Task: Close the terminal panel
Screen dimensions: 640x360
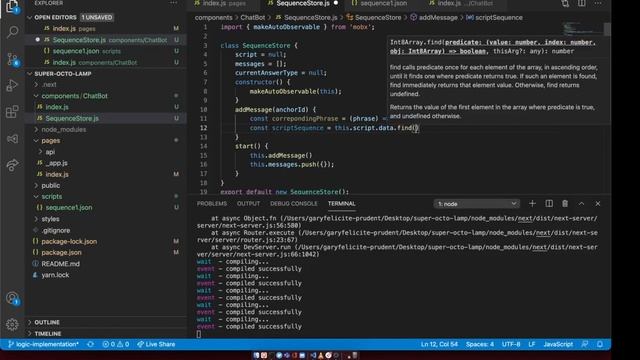Action: [x=598, y=203]
